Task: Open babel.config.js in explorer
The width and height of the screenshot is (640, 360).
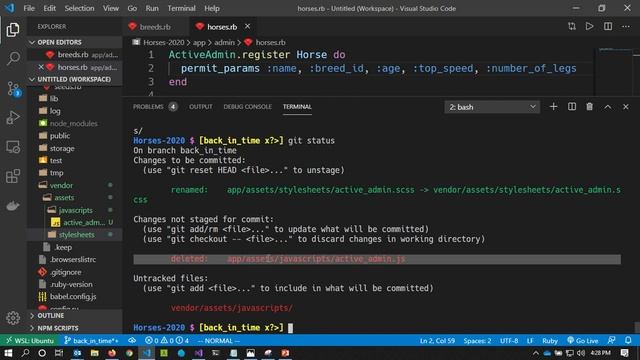Action: 75,296
